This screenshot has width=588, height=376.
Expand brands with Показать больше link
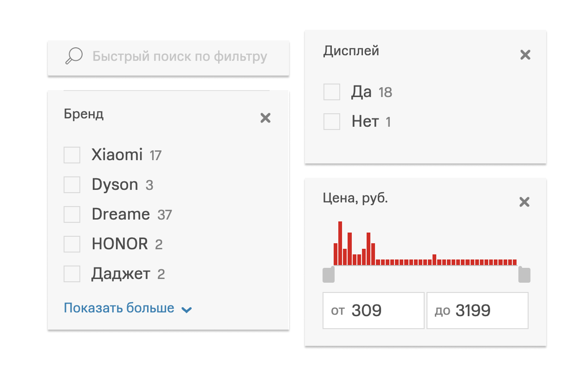119,308
